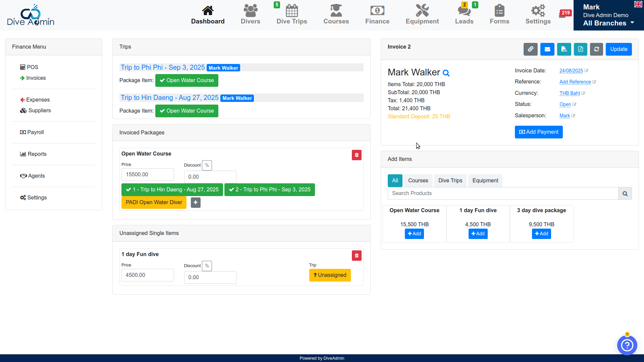Image resolution: width=644 pixels, height=362 pixels.
Task: Expand the All Branches dropdown
Action: (608, 23)
